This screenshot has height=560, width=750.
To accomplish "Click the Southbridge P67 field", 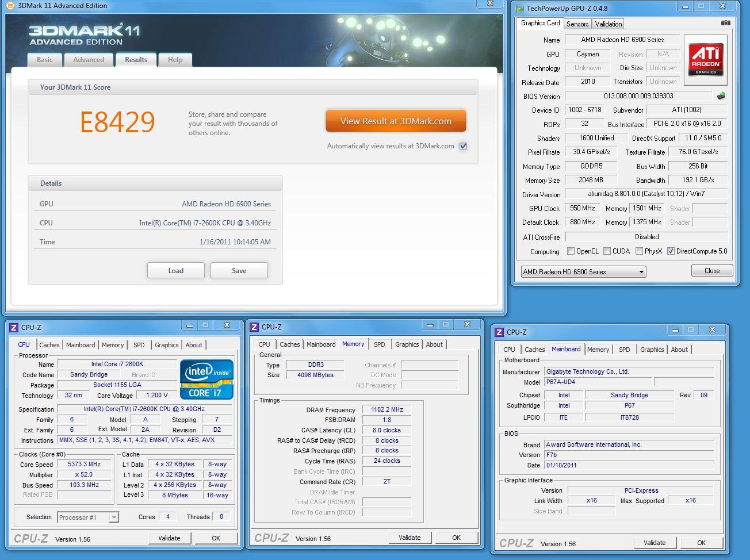I will (629, 405).
